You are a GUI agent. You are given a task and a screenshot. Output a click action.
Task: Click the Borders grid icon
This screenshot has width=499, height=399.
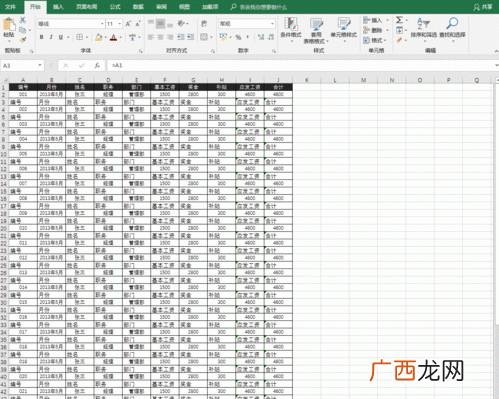(79, 37)
